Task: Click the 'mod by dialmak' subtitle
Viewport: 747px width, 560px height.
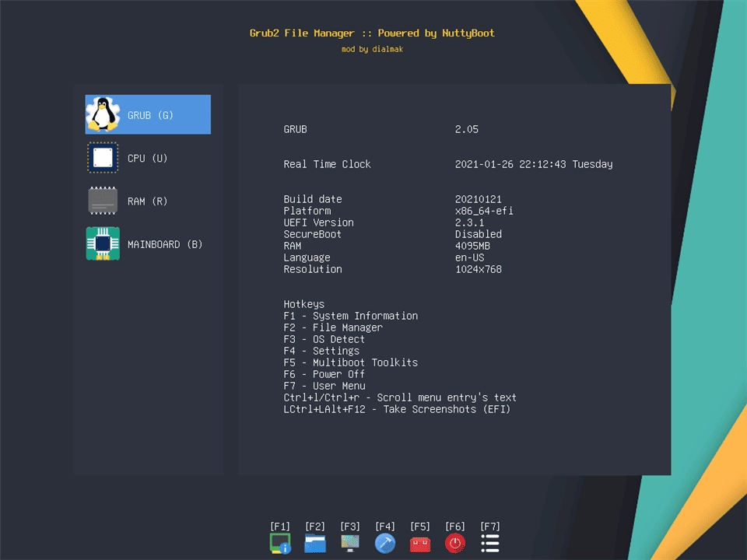Action: pyautogui.click(x=372, y=49)
